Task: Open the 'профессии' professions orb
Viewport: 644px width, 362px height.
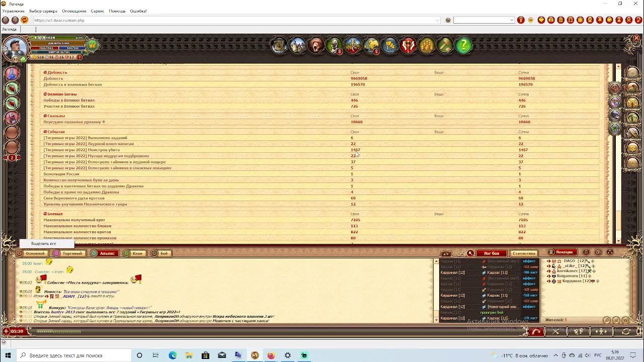Action: coord(632,134)
